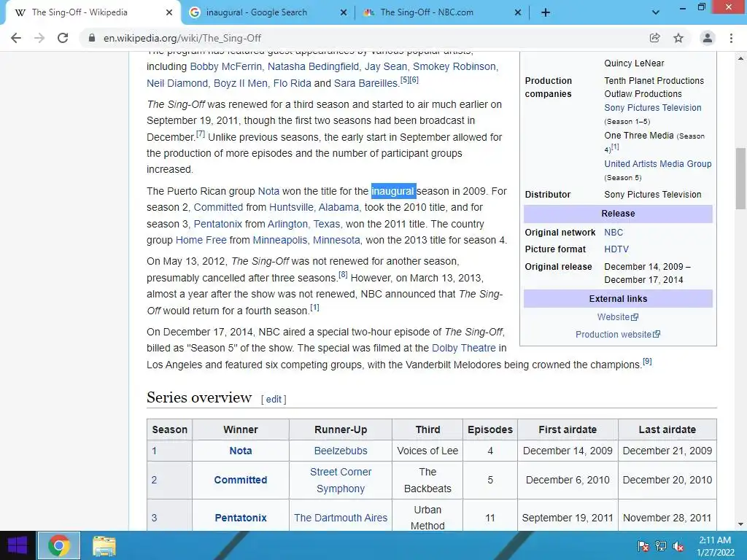Open the taskbar clock and date

715,546
